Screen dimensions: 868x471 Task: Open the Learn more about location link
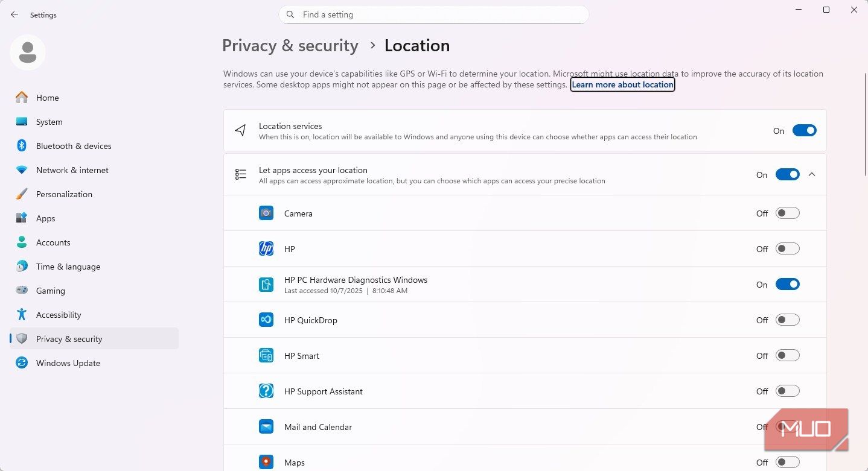(x=622, y=85)
